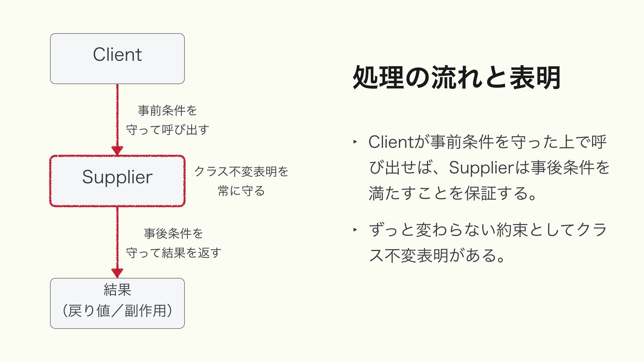Click the red arrowhead pointing into 結果 box
The width and height of the screenshot is (644, 362).
click(117, 273)
